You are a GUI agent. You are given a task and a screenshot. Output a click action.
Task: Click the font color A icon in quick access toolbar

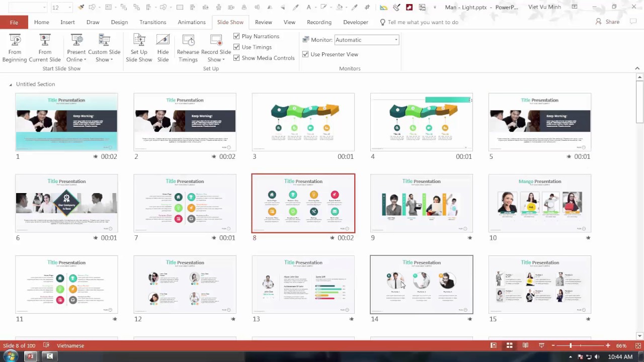pyautogui.click(x=309, y=7)
